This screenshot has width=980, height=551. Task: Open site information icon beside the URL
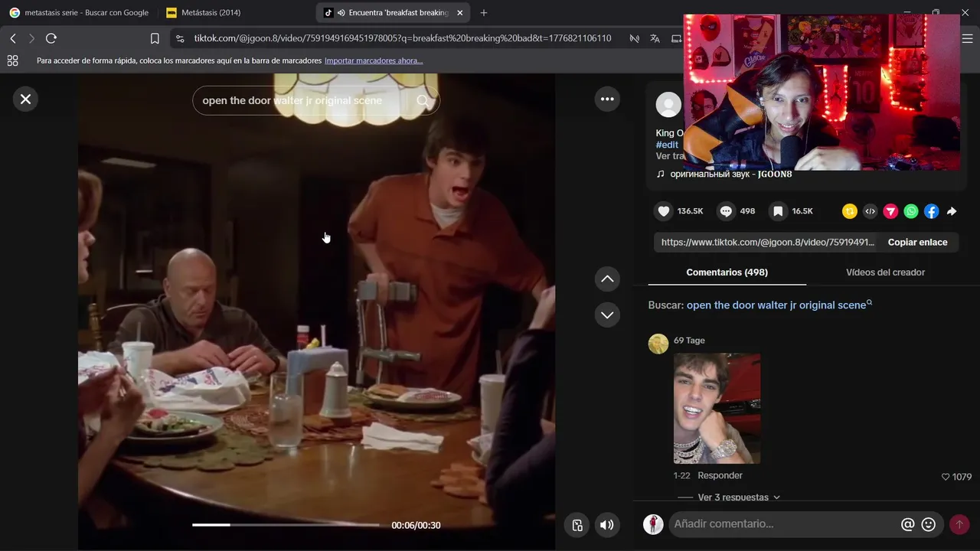click(179, 38)
